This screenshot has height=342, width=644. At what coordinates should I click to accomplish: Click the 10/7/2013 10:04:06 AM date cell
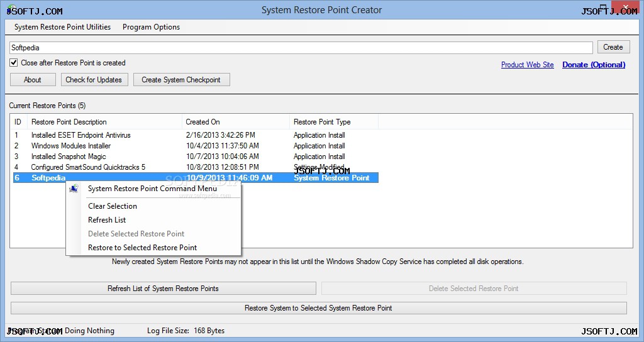pyautogui.click(x=222, y=157)
